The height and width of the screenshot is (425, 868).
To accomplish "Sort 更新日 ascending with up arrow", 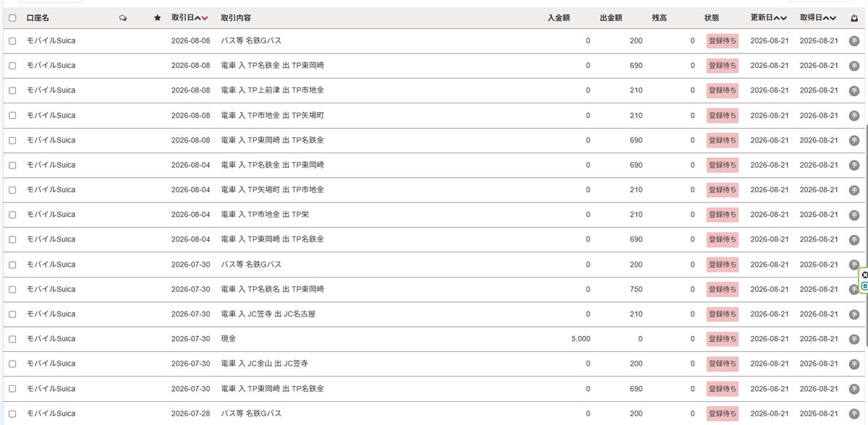I will (776, 18).
